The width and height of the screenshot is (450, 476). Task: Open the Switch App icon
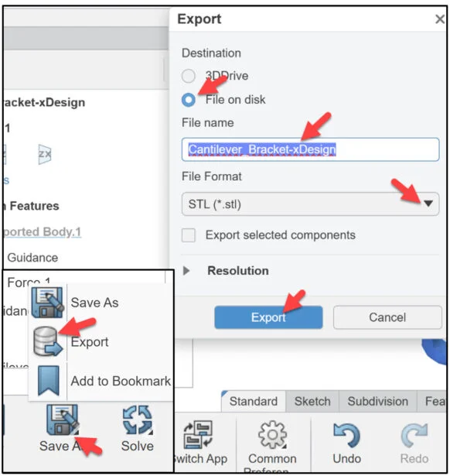pyautogui.click(x=198, y=435)
